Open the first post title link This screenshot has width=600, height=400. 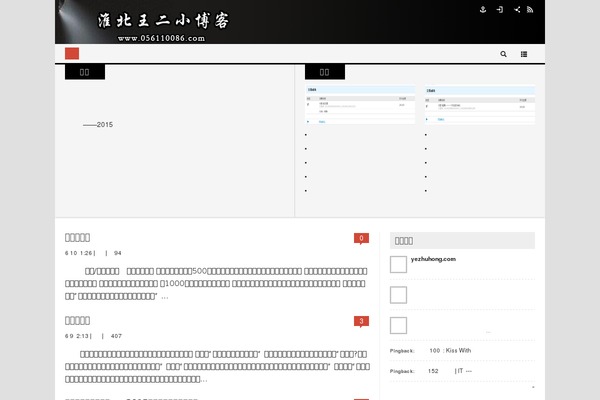[x=78, y=238]
